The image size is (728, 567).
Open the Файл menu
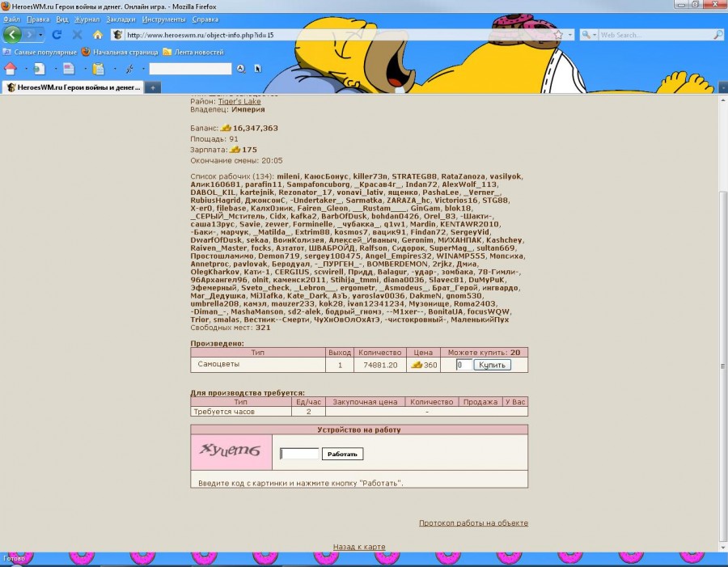point(11,19)
